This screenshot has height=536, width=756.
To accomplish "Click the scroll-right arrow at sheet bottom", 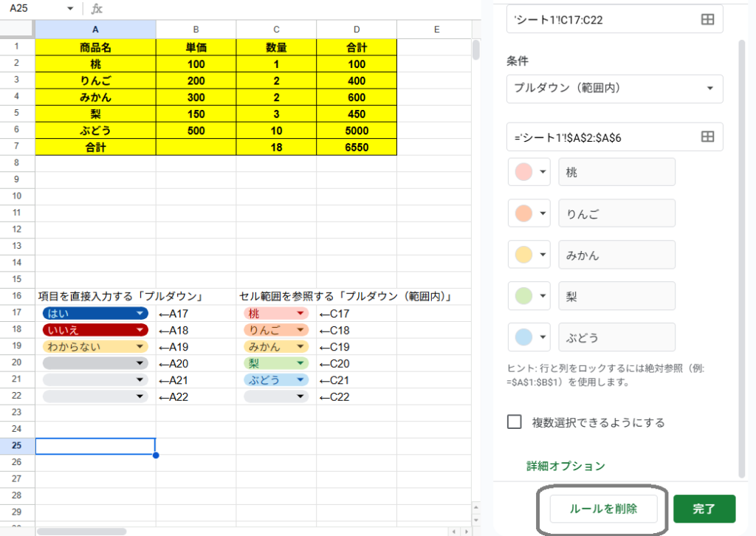I will click(467, 531).
